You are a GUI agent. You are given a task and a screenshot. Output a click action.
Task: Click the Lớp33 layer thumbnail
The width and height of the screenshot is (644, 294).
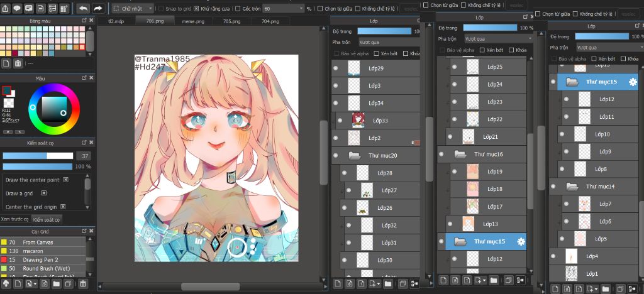point(358,121)
